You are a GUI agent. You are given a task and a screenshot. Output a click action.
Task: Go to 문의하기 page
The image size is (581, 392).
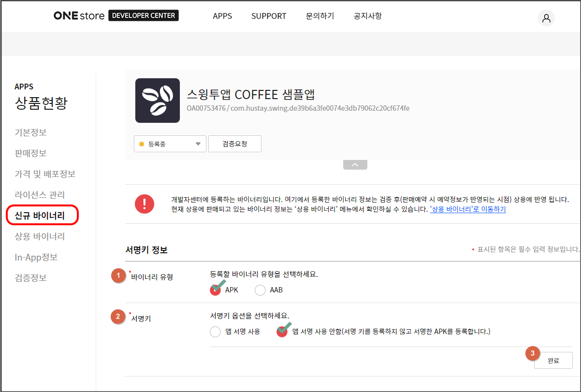point(320,16)
